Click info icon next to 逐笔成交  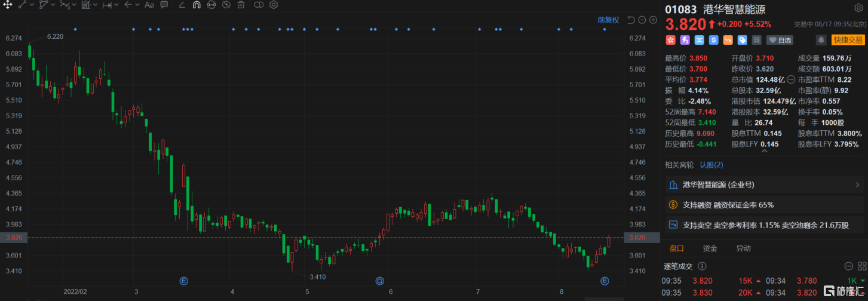tap(702, 266)
